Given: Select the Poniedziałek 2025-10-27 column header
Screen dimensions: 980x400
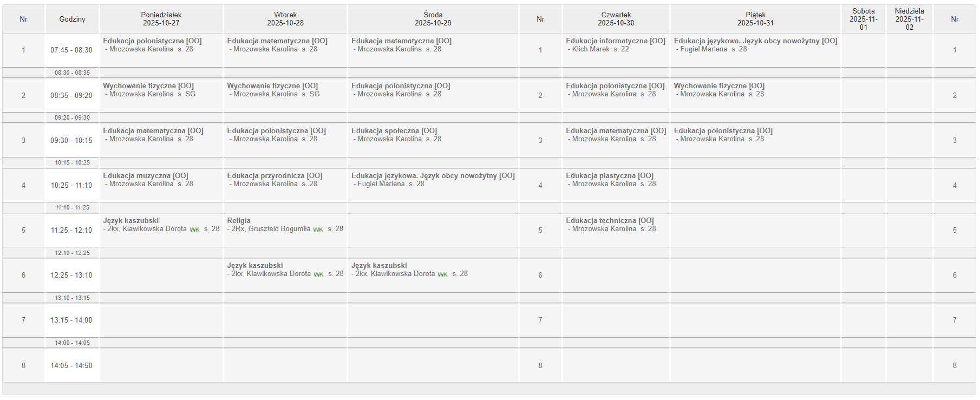Looking at the screenshot, I should pos(161,19).
